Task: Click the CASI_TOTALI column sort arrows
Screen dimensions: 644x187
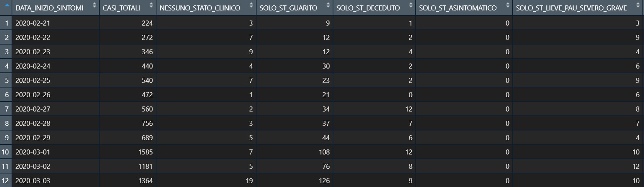Action: (151, 6)
